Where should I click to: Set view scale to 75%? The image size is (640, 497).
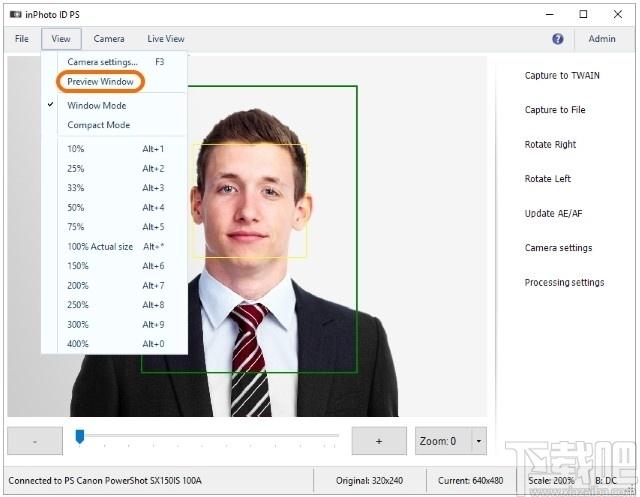pos(114,227)
